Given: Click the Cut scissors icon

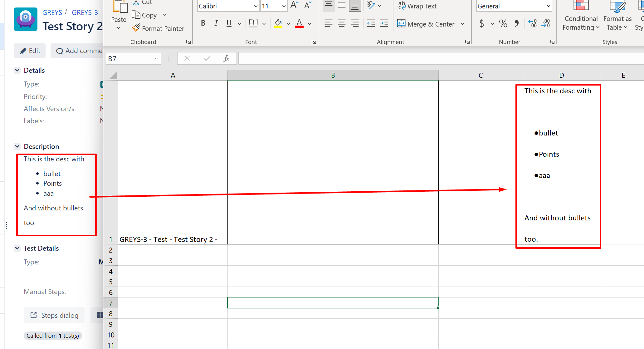Looking at the screenshot, I should pyautogui.click(x=136, y=2).
